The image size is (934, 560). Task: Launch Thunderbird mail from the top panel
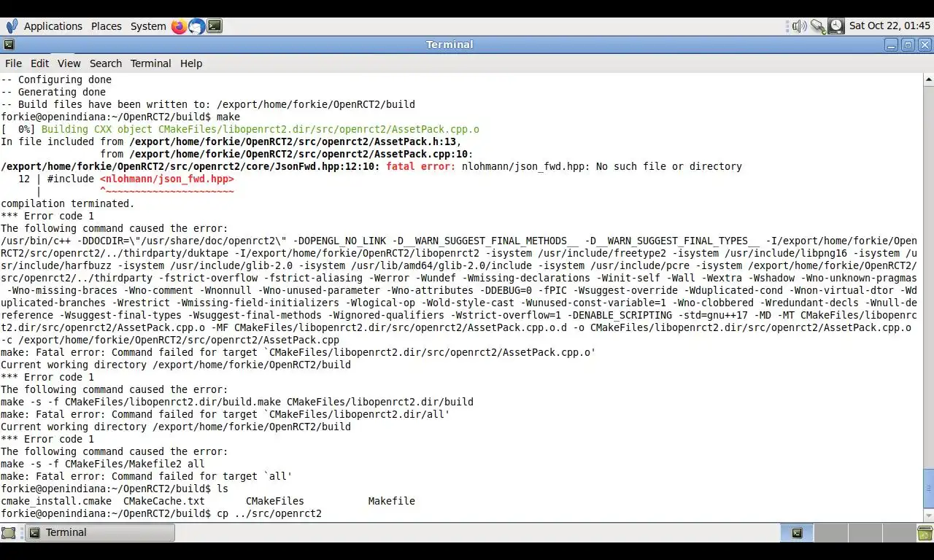197,26
